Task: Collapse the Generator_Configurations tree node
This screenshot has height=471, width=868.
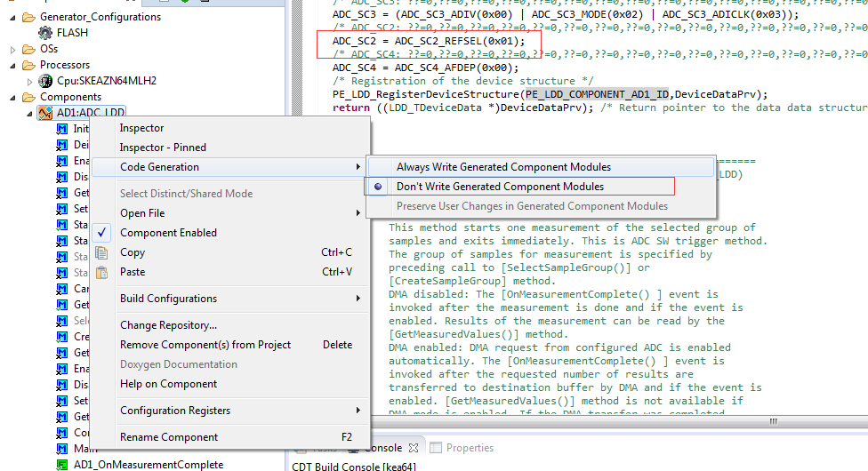Action: [x=12, y=18]
